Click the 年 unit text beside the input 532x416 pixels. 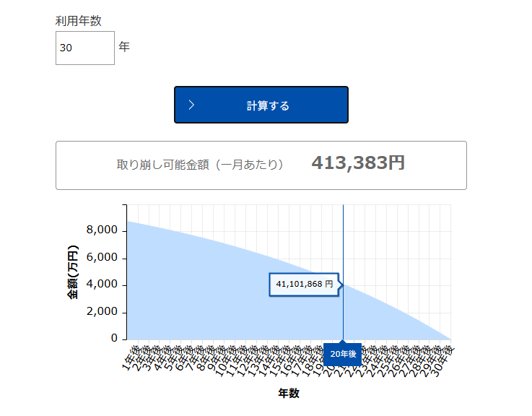coord(124,48)
